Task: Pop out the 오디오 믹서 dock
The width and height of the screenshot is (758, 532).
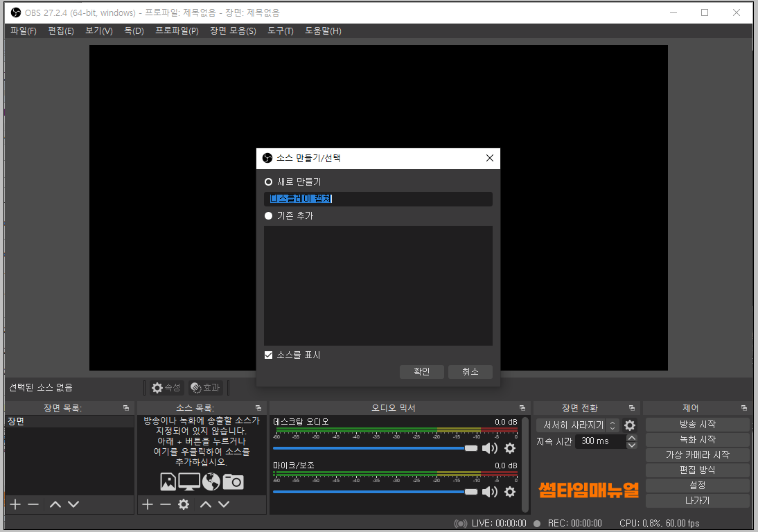Action: tap(522, 408)
